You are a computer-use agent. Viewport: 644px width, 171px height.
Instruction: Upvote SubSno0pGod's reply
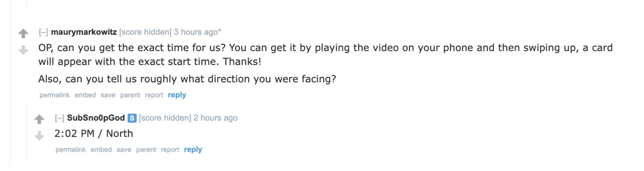click(39, 119)
